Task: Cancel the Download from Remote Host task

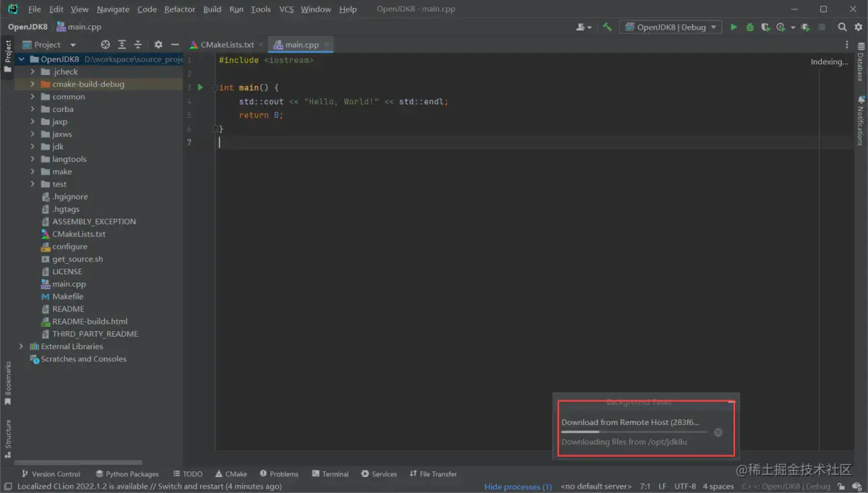Action: click(x=718, y=432)
